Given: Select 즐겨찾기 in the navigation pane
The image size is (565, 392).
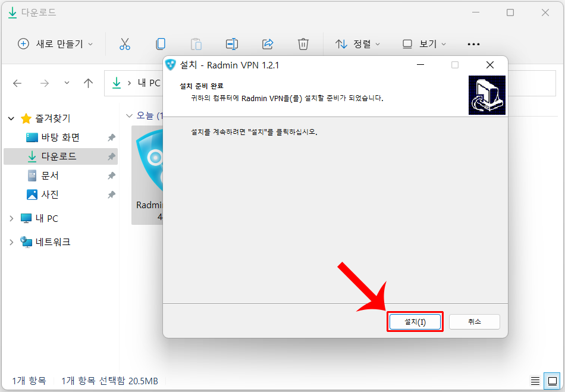Looking at the screenshot, I should pos(52,118).
